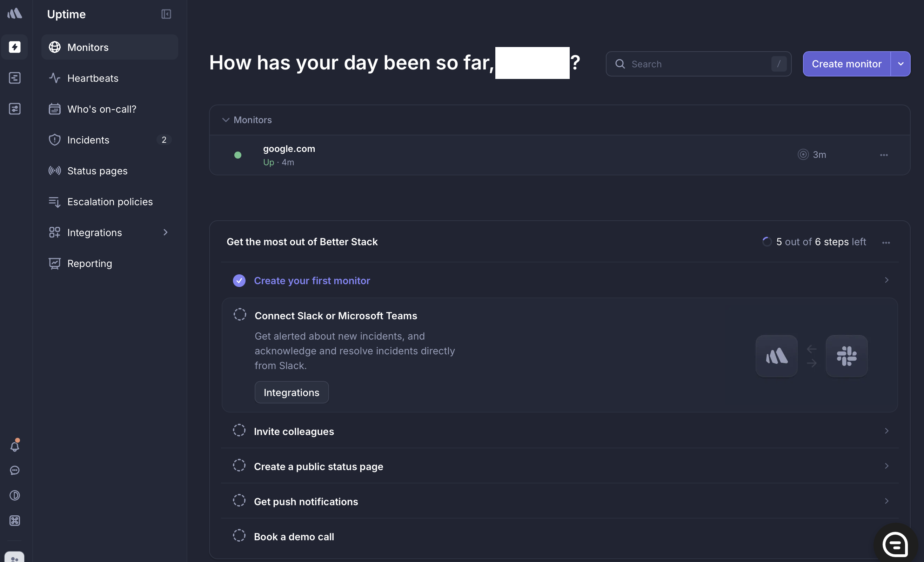
Task: Open the google.com monitor link
Action: tap(289, 149)
